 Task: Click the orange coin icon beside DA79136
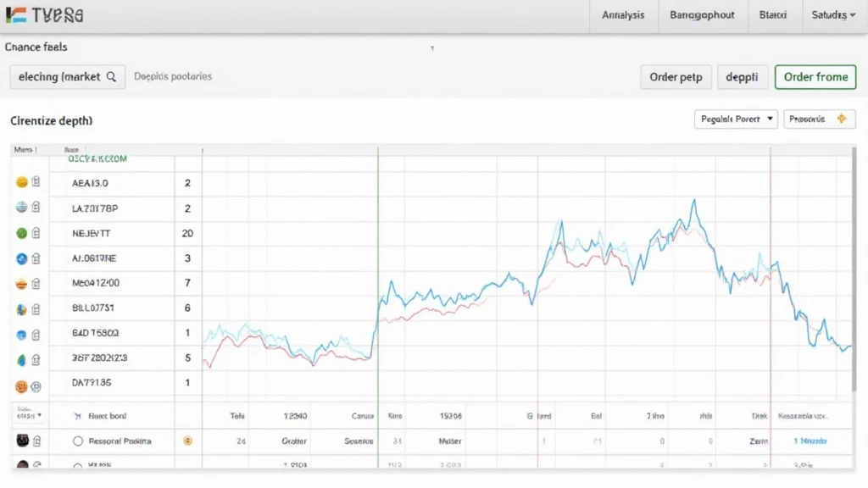[x=22, y=386]
